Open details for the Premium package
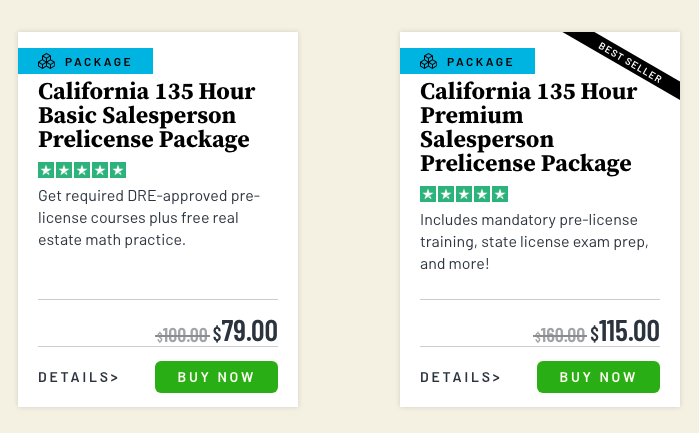 click(460, 377)
